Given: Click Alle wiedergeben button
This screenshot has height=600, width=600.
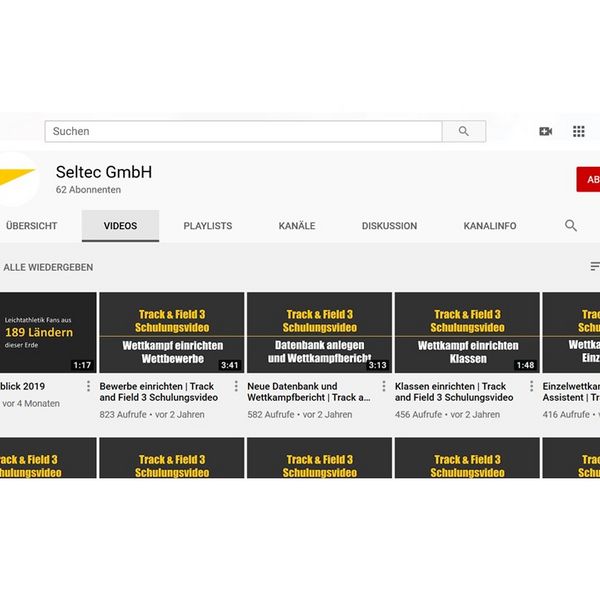Looking at the screenshot, I should (48, 267).
